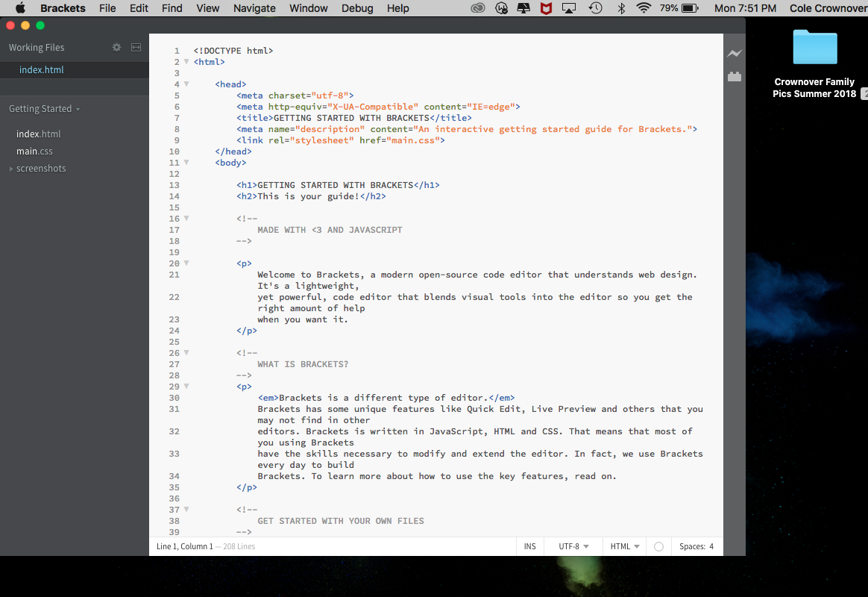Click the DOCTYPE declaration on line 1
This screenshot has height=597, width=868.
click(233, 51)
